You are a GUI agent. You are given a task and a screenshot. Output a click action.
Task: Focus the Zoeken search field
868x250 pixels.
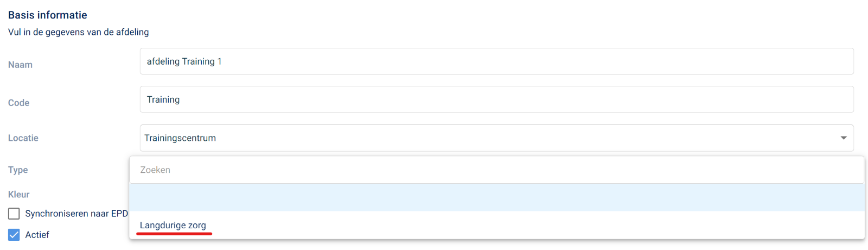coord(496,170)
